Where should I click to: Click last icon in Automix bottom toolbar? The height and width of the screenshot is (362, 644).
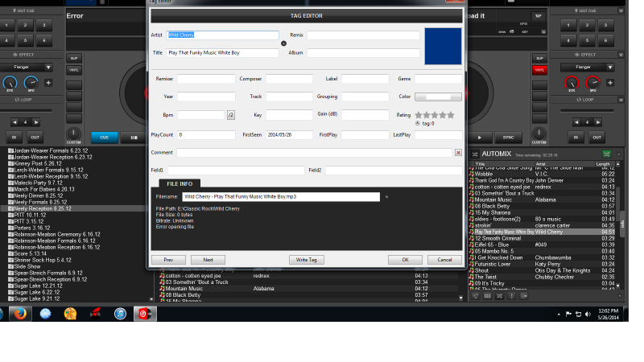[524, 296]
